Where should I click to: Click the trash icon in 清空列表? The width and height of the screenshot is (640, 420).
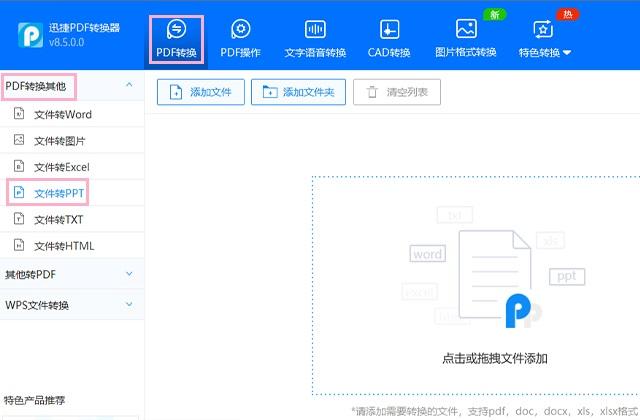[x=372, y=92]
